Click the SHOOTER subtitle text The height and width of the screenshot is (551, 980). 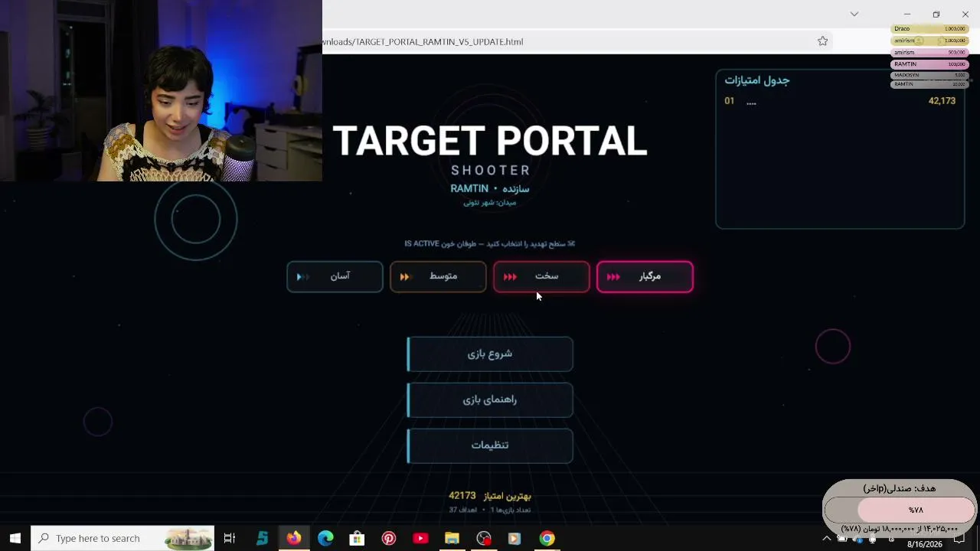pos(490,170)
